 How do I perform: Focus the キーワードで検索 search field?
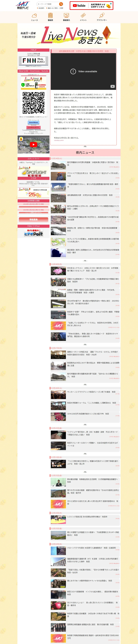(48, 4)
